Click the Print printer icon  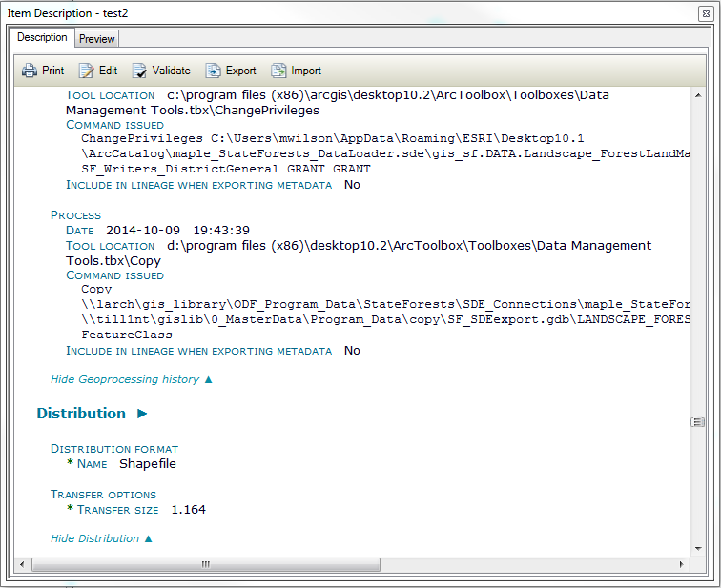[30, 71]
